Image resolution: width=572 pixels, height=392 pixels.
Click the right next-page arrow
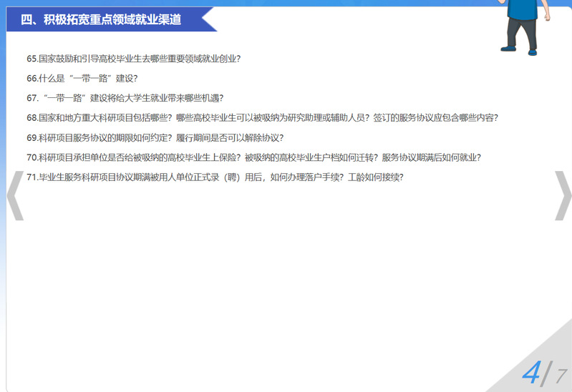pos(563,195)
